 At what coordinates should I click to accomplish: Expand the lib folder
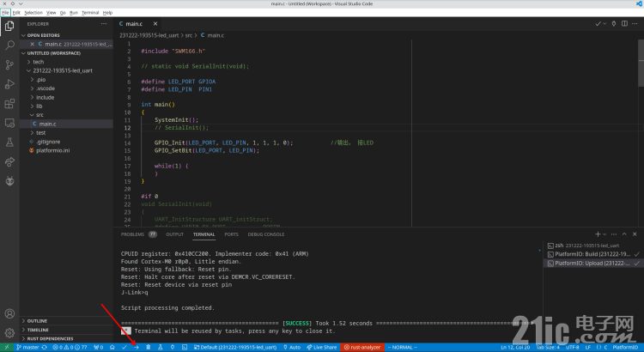(39, 106)
